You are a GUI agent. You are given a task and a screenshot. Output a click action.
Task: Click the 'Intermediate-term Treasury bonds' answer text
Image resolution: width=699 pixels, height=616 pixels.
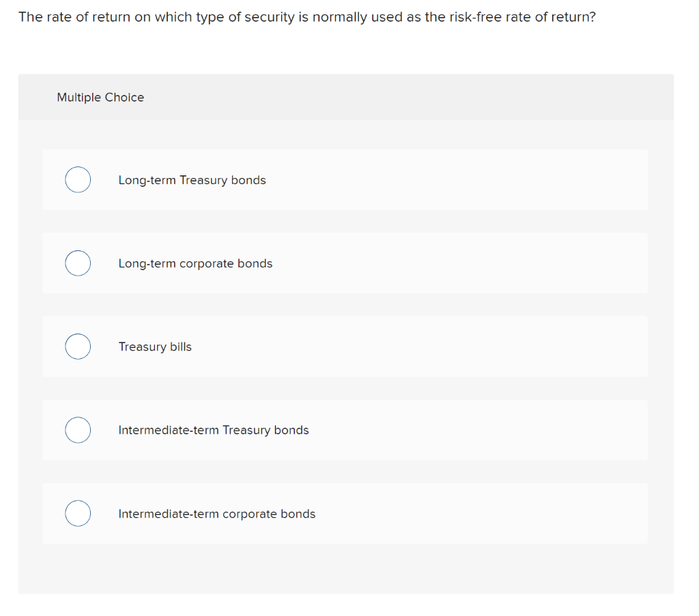click(214, 430)
